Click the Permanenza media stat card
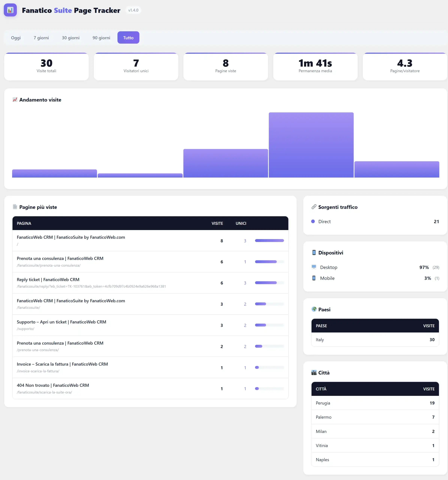 click(315, 67)
